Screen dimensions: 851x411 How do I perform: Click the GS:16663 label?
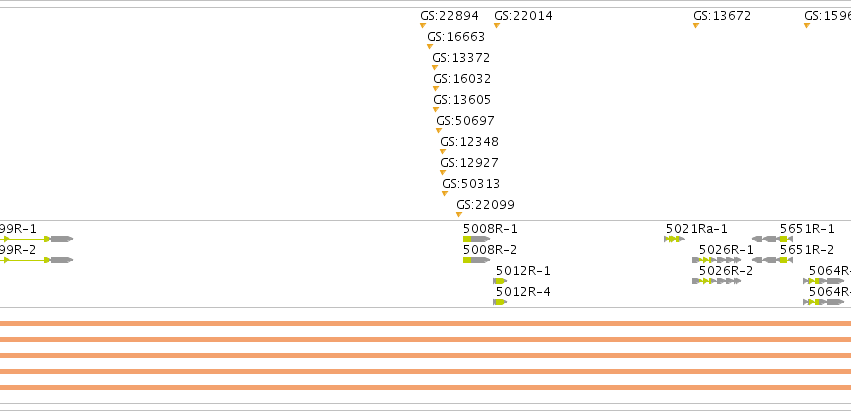pyautogui.click(x=456, y=37)
